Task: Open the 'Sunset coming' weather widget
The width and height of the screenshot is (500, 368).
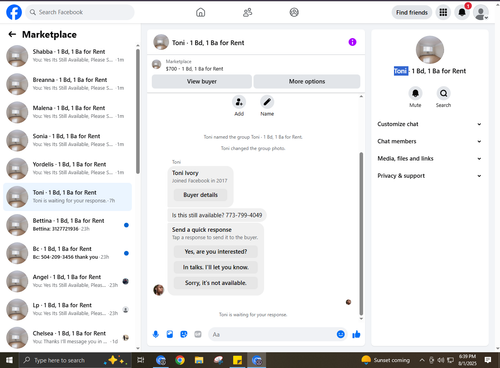Action: coord(386,360)
